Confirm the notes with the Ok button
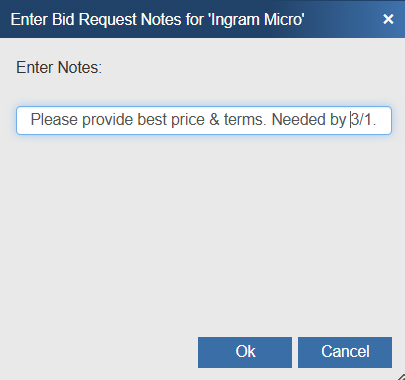 point(245,352)
